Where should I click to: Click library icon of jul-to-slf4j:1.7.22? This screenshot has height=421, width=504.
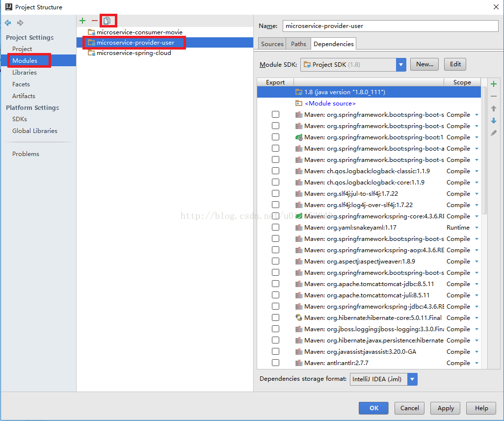[299, 194]
